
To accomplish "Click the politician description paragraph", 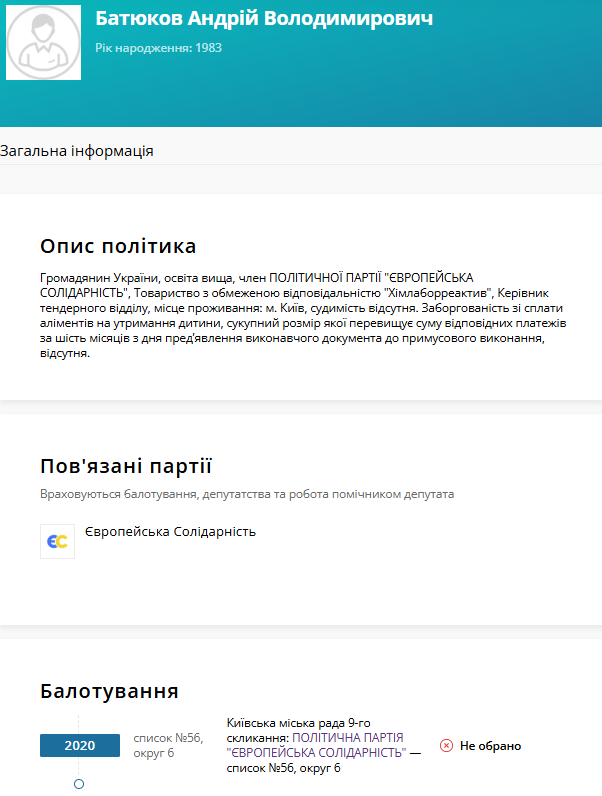I will click(x=300, y=315).
